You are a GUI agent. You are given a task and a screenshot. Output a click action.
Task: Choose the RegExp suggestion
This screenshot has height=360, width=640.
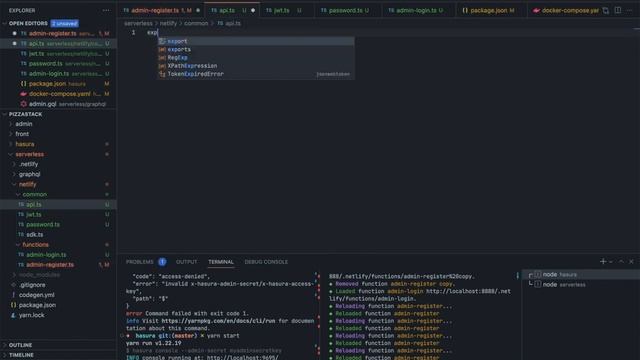pyautogui.click(x=256, y=58)
